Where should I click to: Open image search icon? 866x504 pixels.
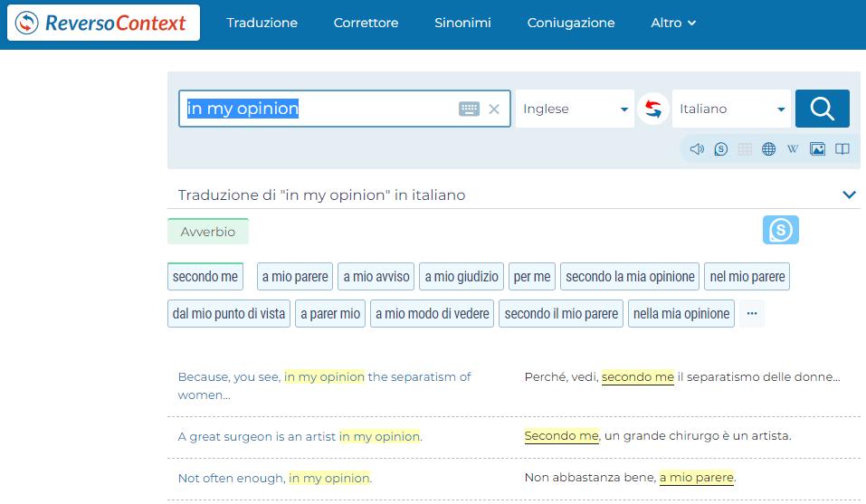coord(817,149)
